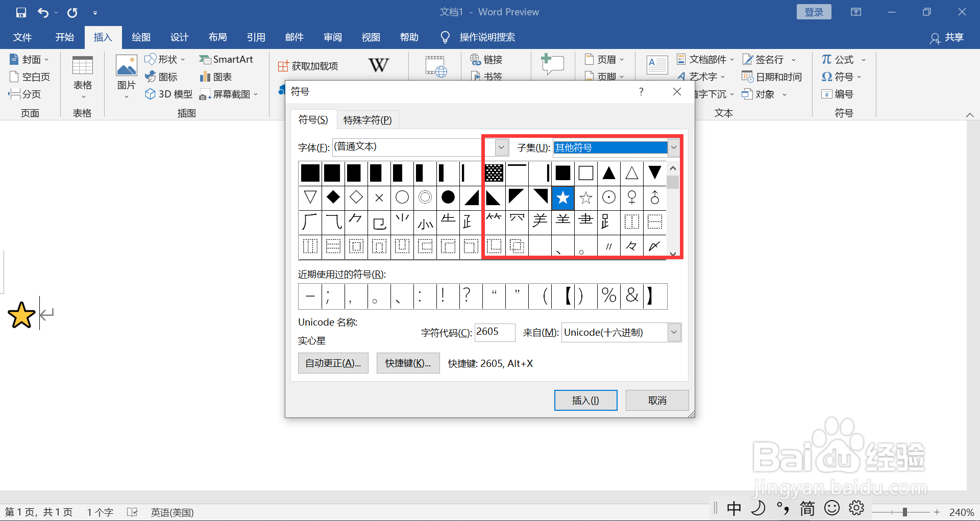Open IME emoji smiley panel

tap(832, 508)
